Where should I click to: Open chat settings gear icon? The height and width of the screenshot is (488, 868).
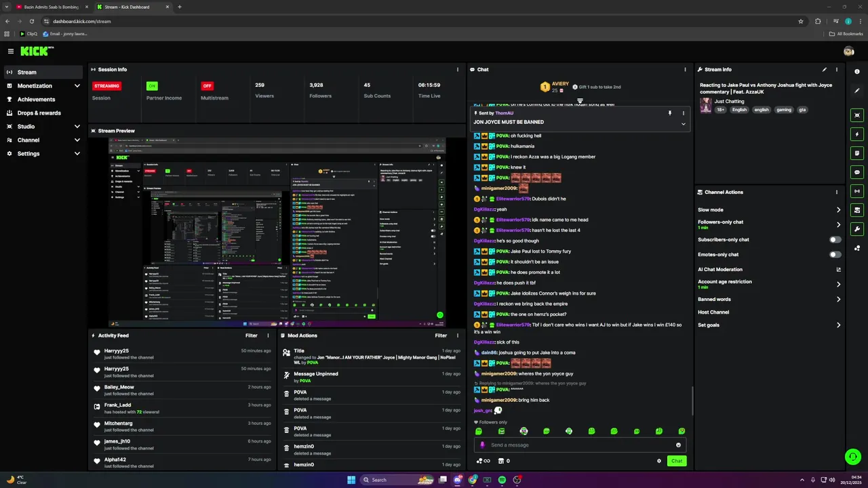(659, 461)
